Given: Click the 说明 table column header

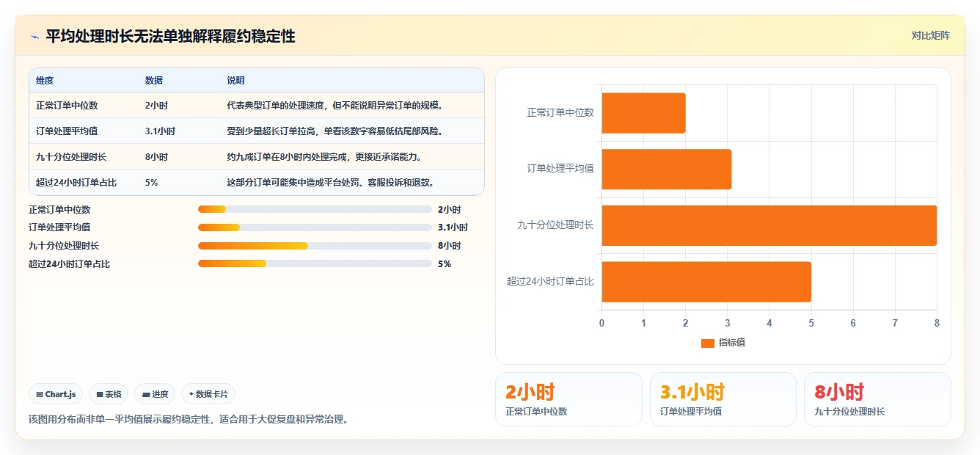Looking at the screenshot, I should tap(235, 80).
